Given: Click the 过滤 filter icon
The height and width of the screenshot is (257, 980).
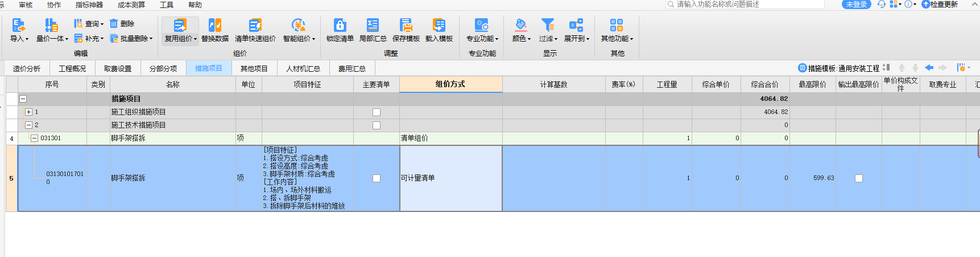Looking at the screenshot, I should (x=548, y=25).
